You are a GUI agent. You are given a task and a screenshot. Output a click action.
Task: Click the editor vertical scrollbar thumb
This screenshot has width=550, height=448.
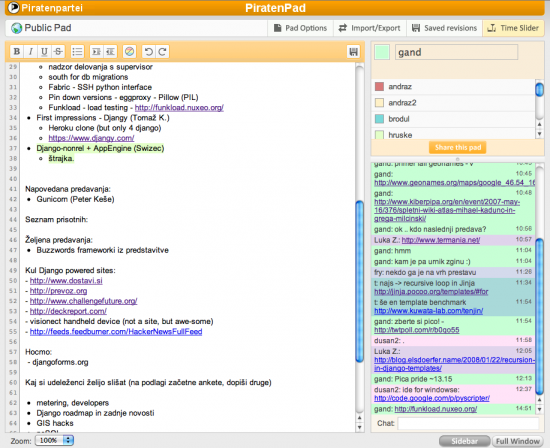pyautogui.click(x=360, y=281)
